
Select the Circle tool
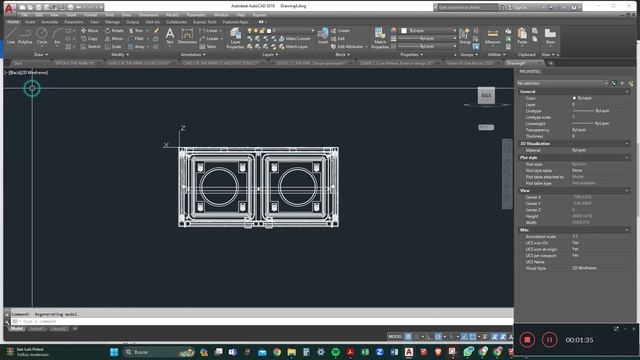pos(42,36)
